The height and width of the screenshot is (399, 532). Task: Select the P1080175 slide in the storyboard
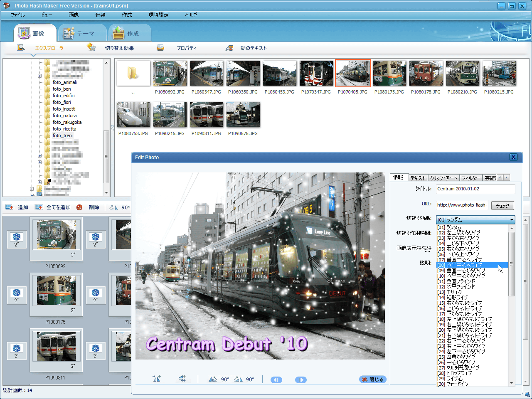[56, 294]
